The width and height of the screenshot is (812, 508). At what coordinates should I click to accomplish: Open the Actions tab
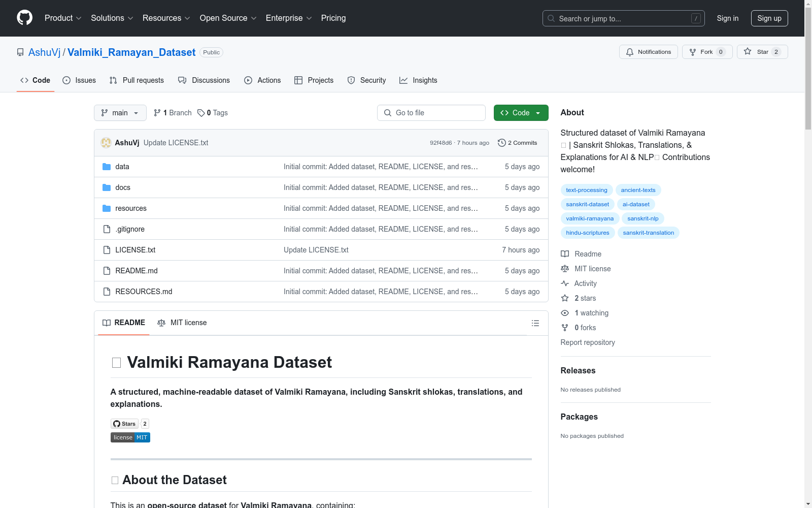262,80
